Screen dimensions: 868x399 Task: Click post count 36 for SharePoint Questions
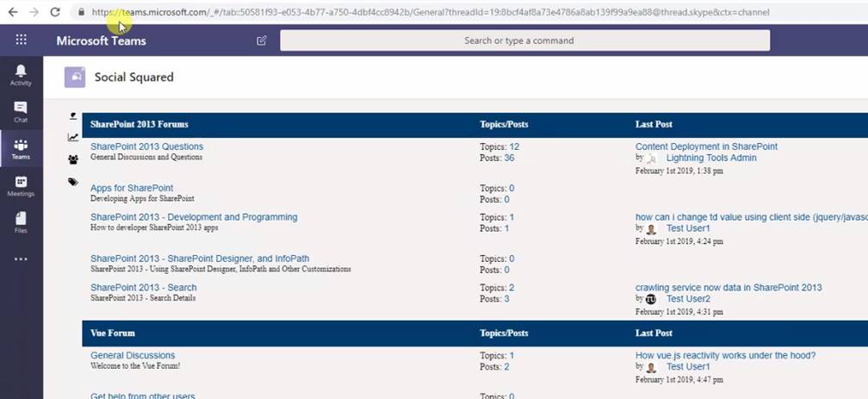509,158
